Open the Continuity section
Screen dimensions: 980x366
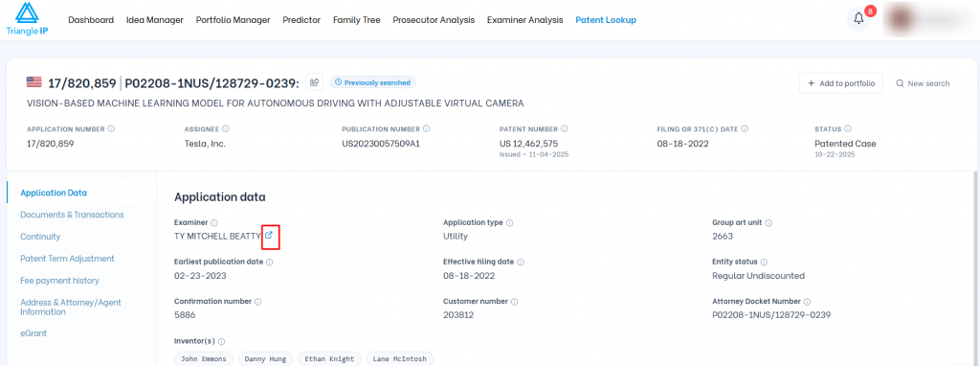[x=40, y=237]
